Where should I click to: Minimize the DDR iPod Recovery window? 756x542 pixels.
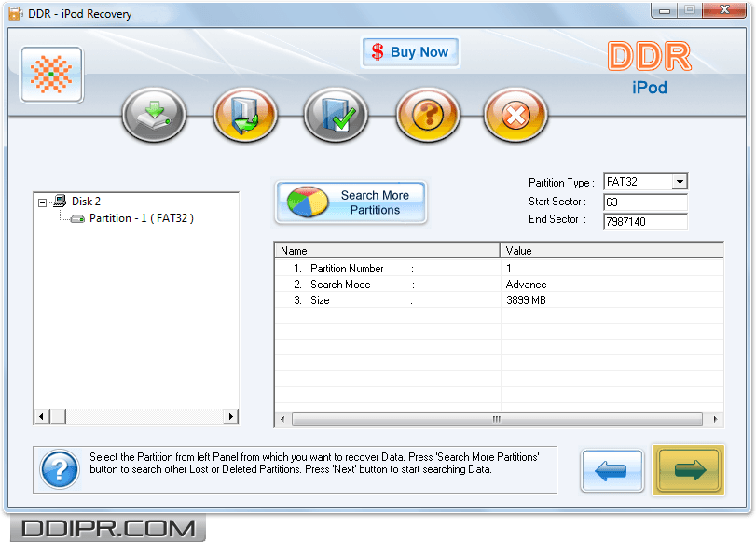[x=665, y=10]
